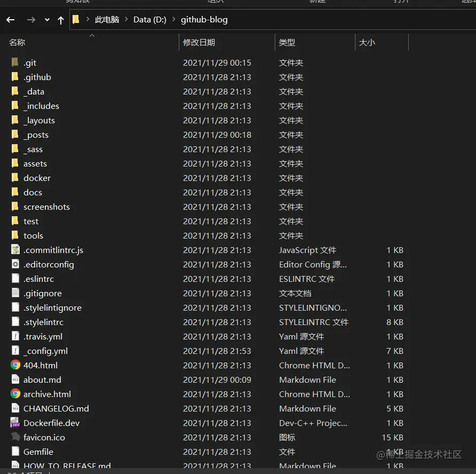The width and height of the screenshot is (476, 474).
Task: Click about.md date 2021/11/29 00:09
Action: tap(217, 380)
